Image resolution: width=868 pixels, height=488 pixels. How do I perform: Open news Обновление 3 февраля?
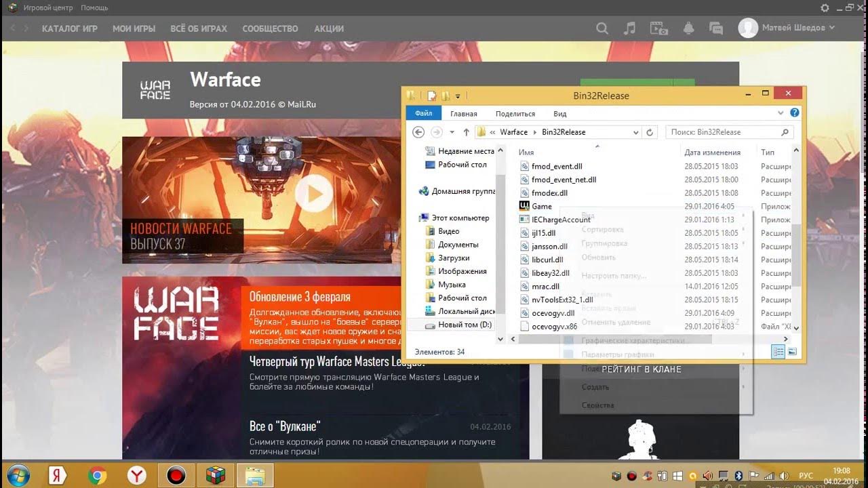coord(300,297)
